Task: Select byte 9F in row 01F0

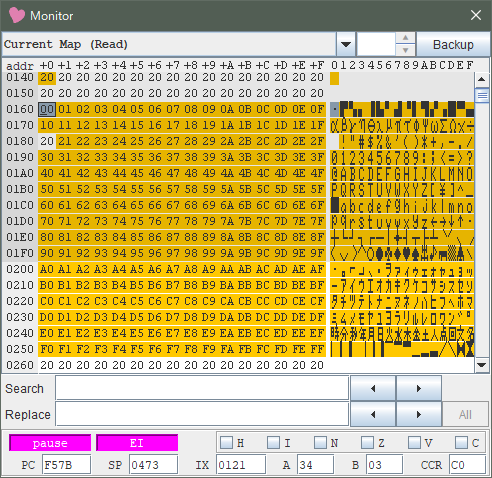Action: coord(317,253)
